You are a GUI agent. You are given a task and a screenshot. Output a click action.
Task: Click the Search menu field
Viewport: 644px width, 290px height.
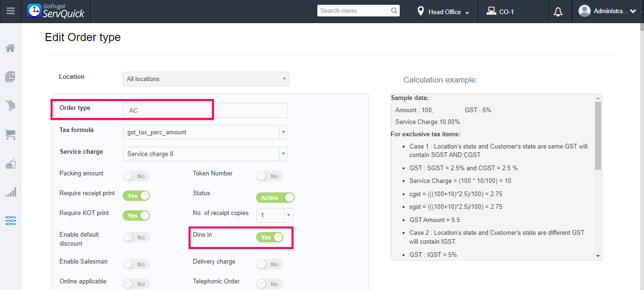point(355,10)
